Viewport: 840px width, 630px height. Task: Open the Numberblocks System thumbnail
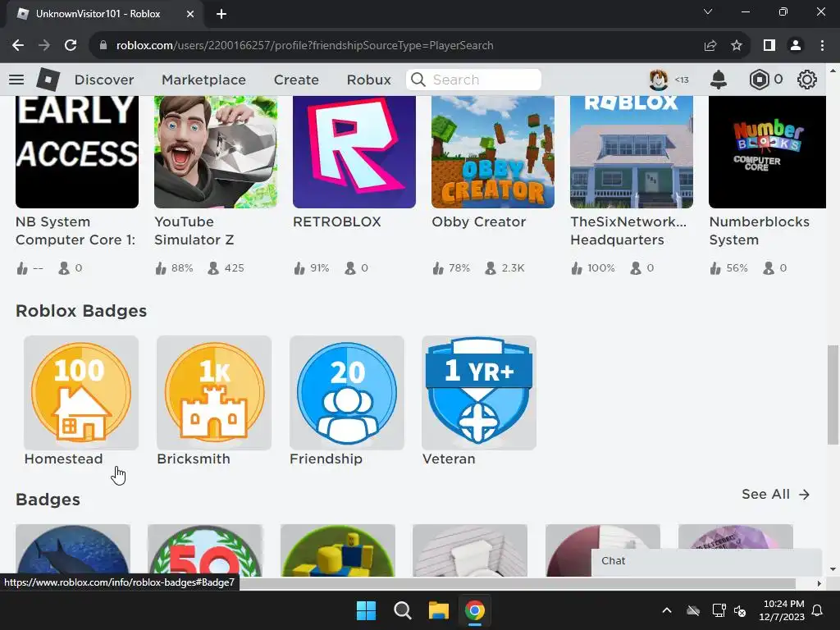coord(767,152)
